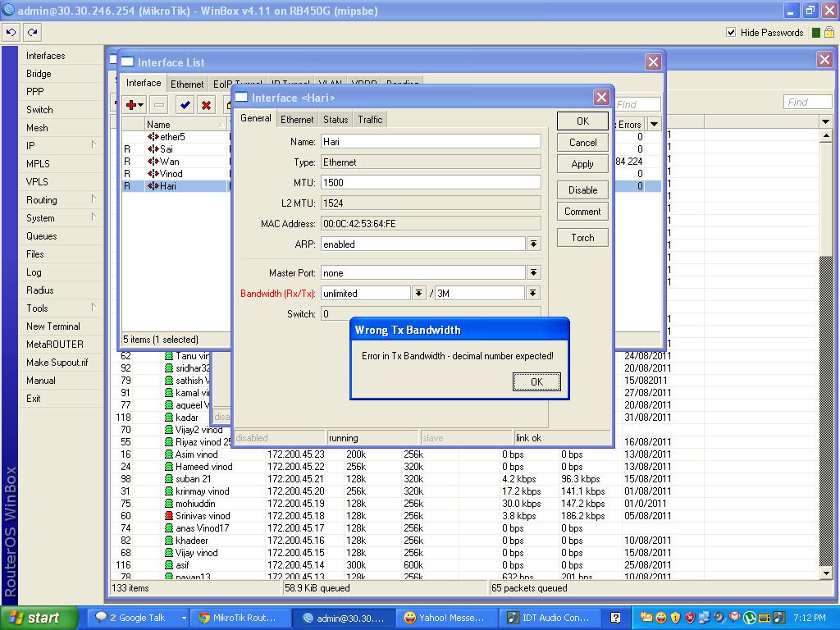Click the yellow security shield tray icon
This screenshot has width=840, height=630.
tap(676, 618)
